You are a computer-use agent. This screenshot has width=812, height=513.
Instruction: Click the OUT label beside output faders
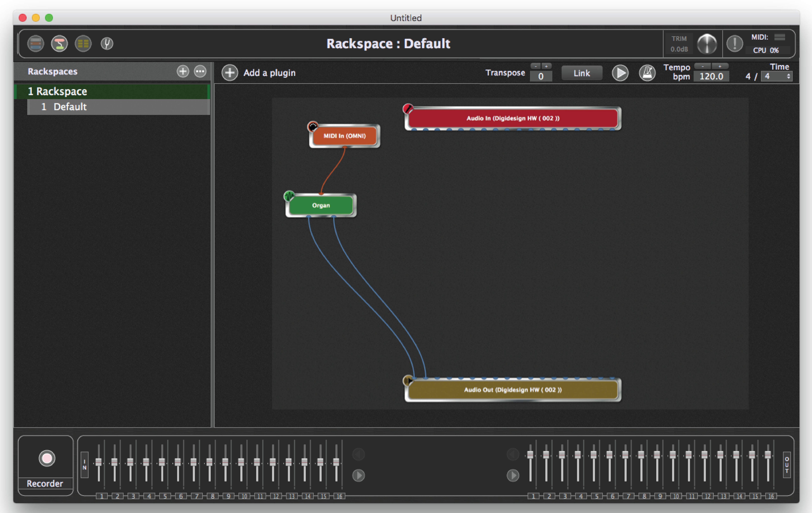click(787, 465)
